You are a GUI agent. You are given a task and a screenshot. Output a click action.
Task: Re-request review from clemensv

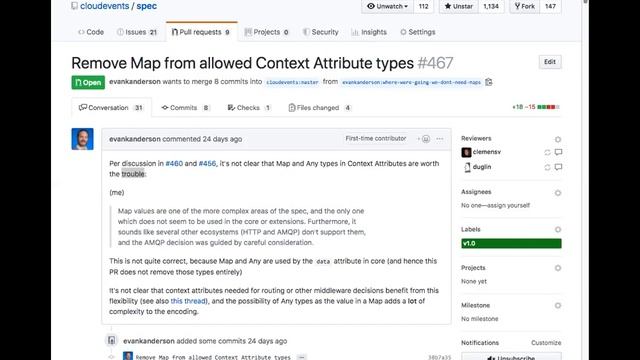pyautogui.click(x=547, y=152)
